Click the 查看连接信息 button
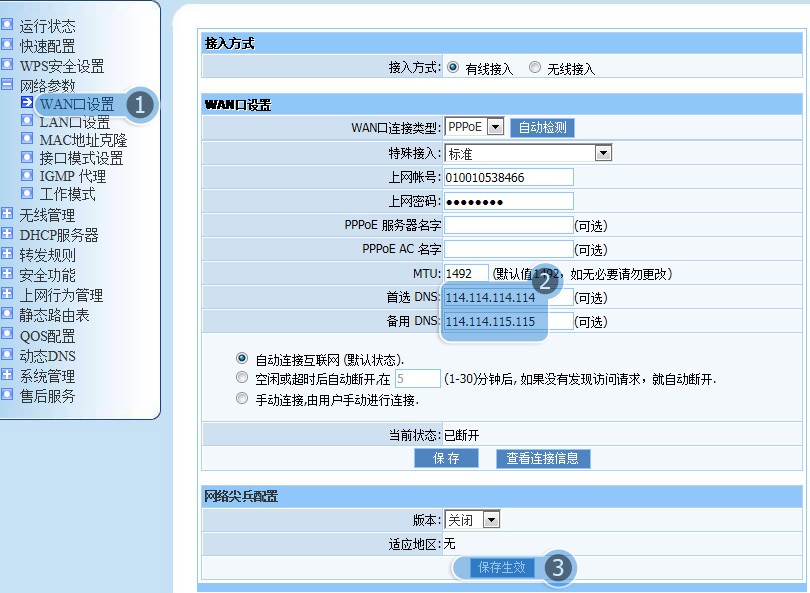This screenshot has height=593, width=810. tap(543, 458)
